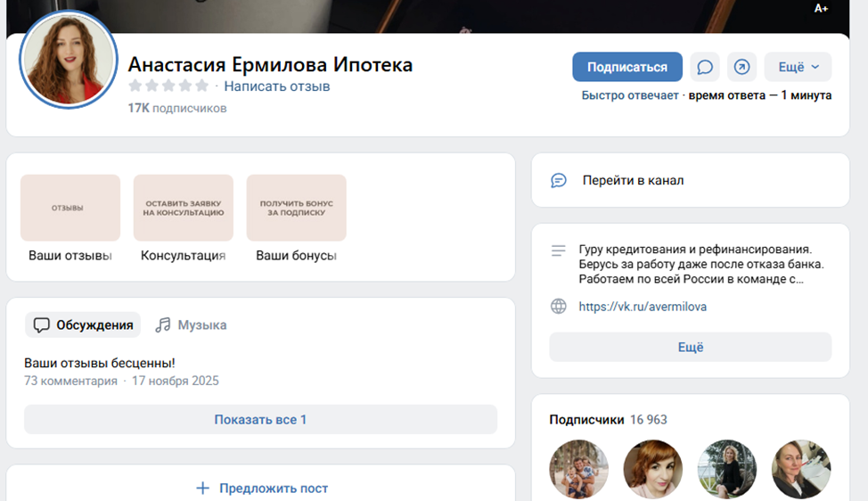Click the speech bubble icon in Обсуждения tab
The image size is (868, 501).
tap(42, 325)
